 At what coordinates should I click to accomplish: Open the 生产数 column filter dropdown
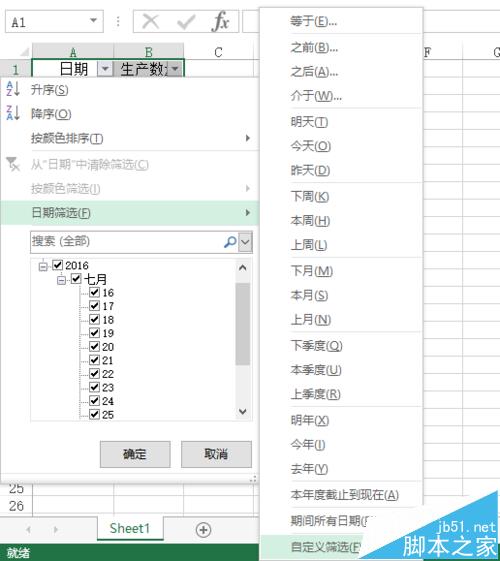(x=175, y=68)
